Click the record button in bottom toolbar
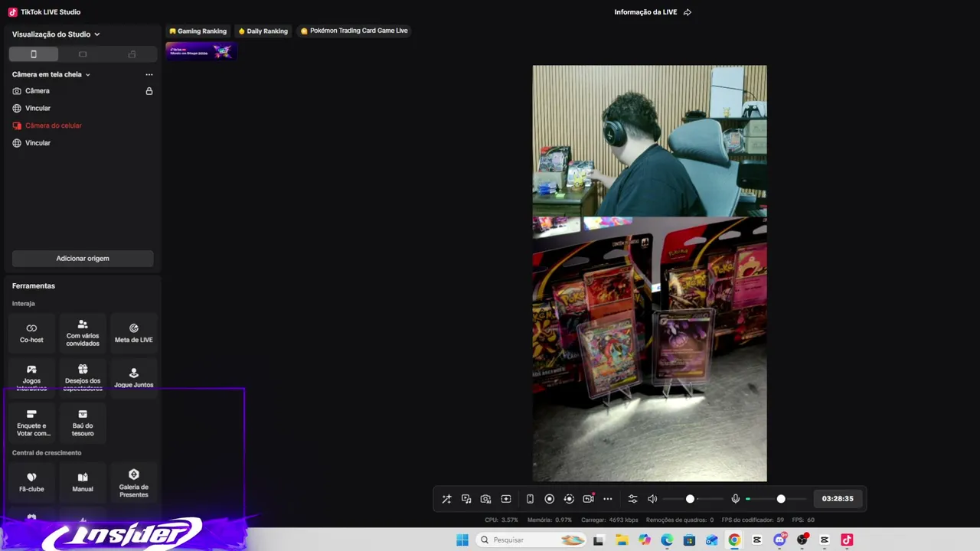This screenshot has width=980, height=551. [549, 499]
